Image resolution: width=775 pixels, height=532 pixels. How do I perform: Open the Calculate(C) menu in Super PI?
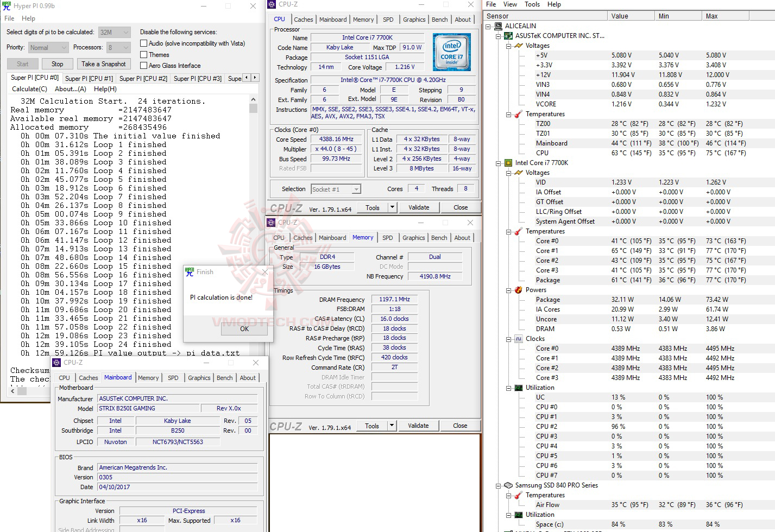(29, 89)
